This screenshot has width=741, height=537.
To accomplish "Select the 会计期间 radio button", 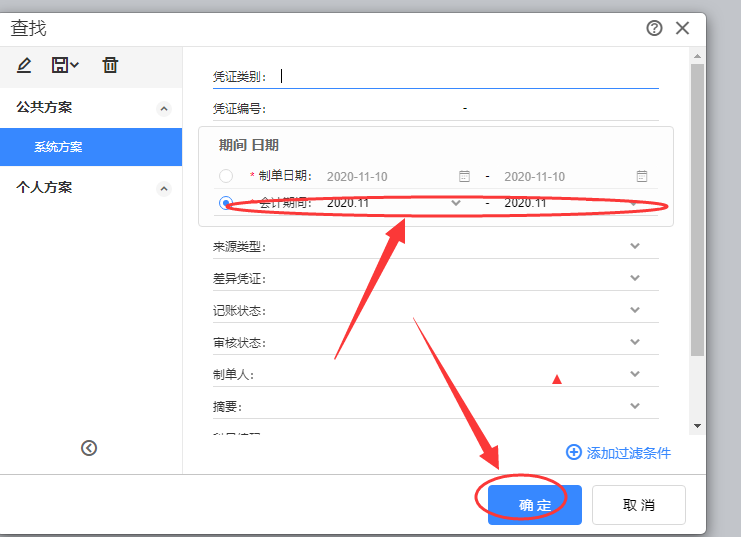I will [x=226, y=203].
